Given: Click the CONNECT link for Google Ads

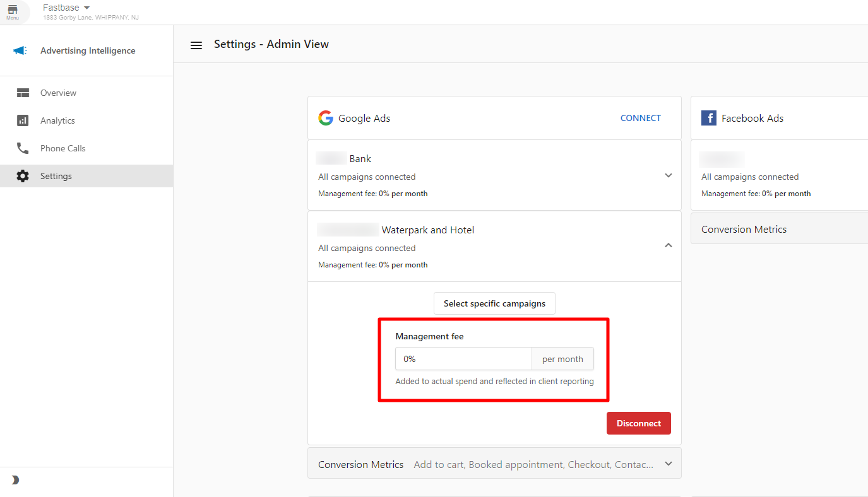Looking at the screenshot, I should pyautogui.click(x=640, y=117).
